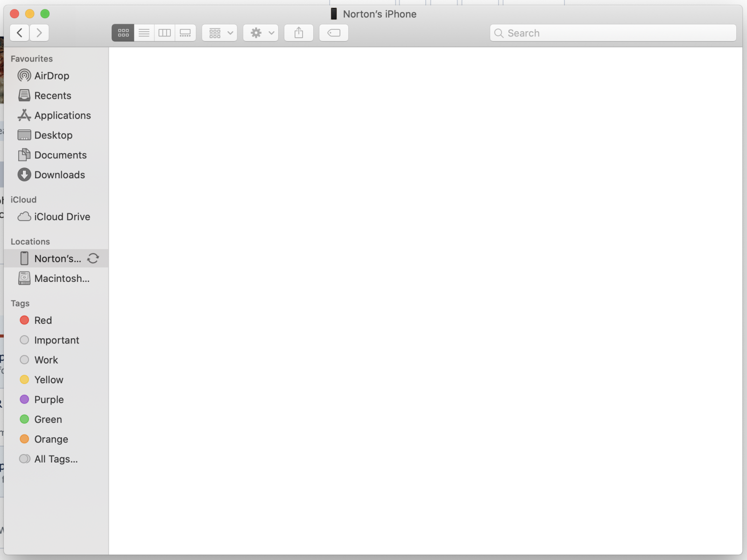Go back with the left chevron button
Image resolution: width=747 pixels, height=560 pixels.
[x=20, y=33]
